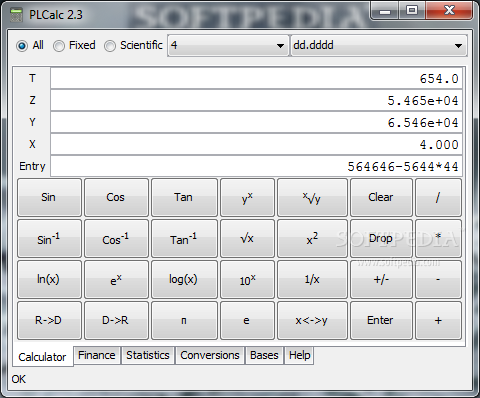Click the x<->y swap button
Image resolution: width=480 pixels, height=398 pixels.
(312, 320)
